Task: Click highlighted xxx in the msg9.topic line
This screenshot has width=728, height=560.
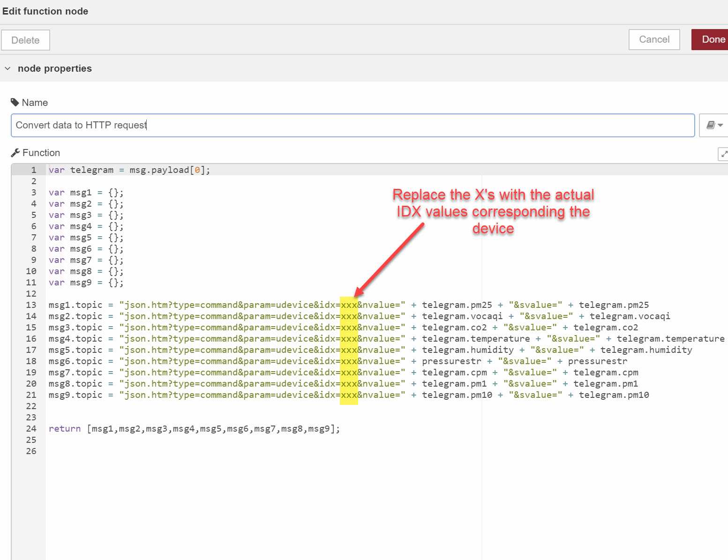Action: tap(349, 395)
